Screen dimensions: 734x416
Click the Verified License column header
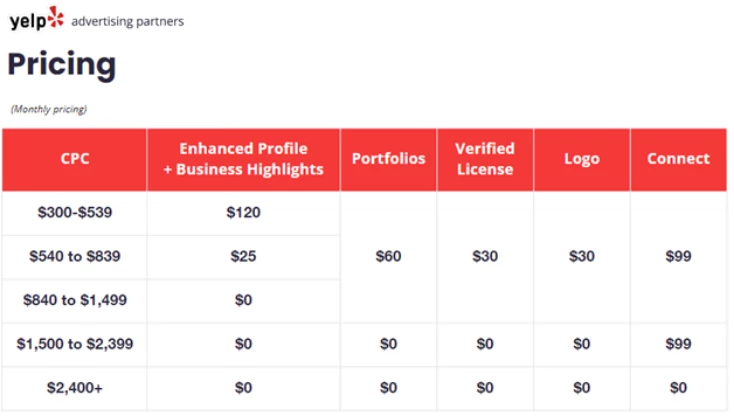[485, 159]
